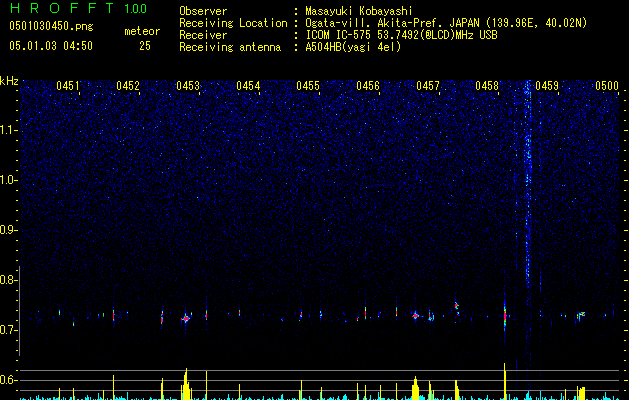
Task: Click the meteor count value 25
Action: pyautogui.click(x=145, y=46)
